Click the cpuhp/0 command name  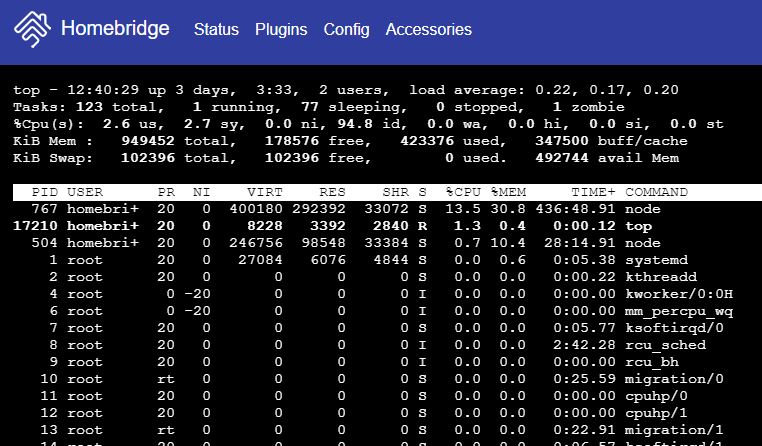pos(657,396)
